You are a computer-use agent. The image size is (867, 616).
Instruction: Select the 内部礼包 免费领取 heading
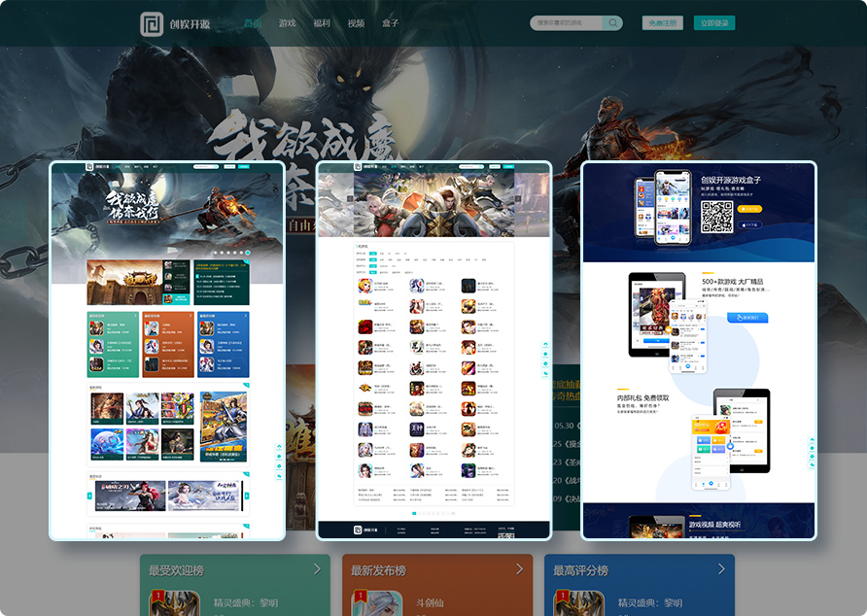643,397
